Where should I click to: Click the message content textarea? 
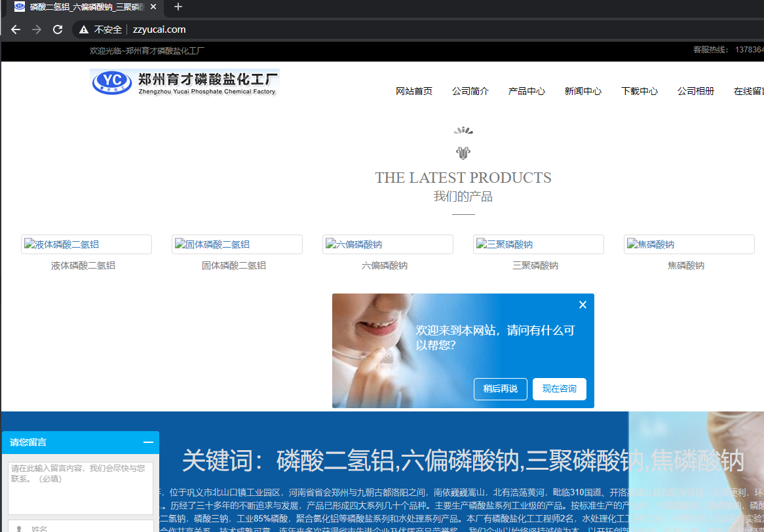(x=81, y=488)
